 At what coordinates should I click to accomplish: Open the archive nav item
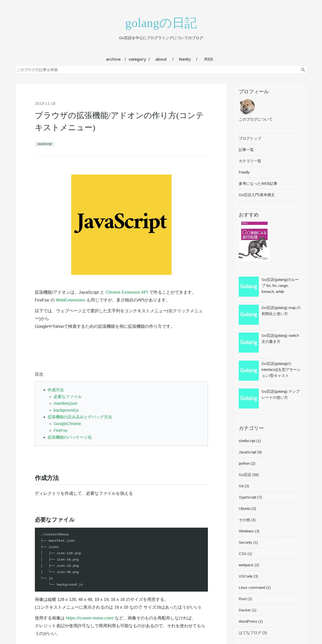(x=113, y=59)
